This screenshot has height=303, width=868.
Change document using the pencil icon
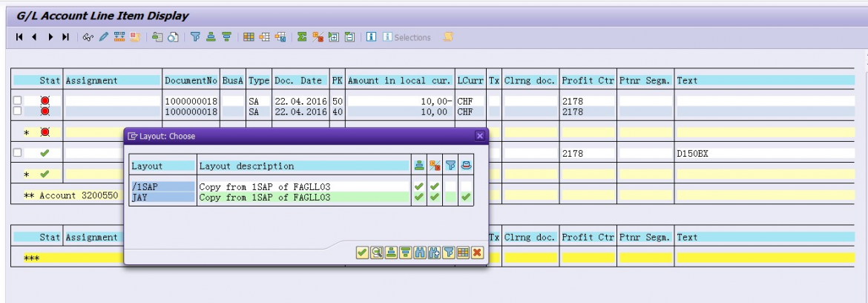104,37
